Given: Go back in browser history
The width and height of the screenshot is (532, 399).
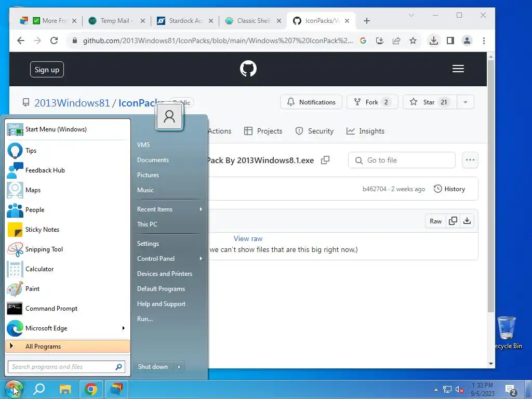Looking at the screenshot, I should 21,41.
